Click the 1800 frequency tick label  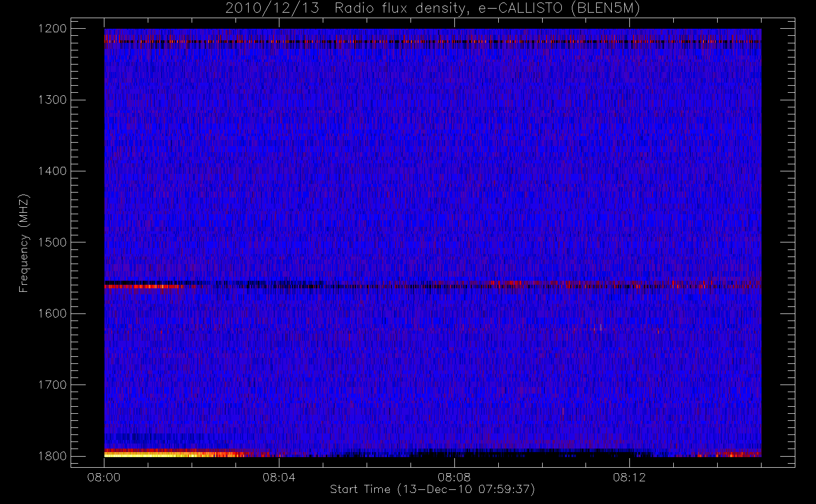[52, 456]
